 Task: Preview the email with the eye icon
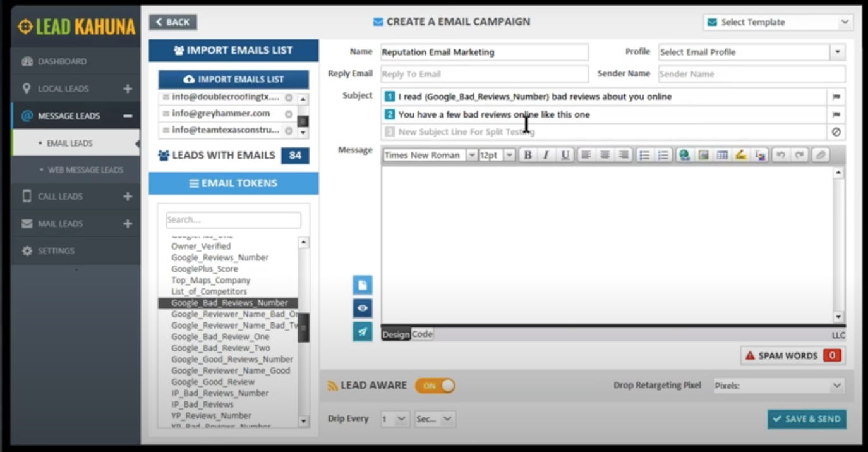(x=362, y=308)
